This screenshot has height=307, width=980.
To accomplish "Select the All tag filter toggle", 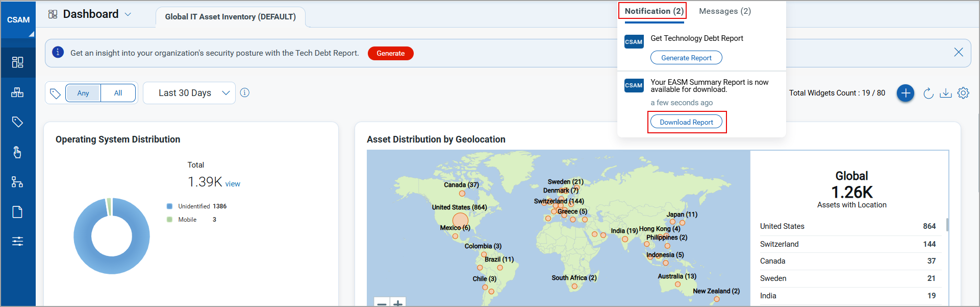I will pyautogui.click(x=118, y=93).
